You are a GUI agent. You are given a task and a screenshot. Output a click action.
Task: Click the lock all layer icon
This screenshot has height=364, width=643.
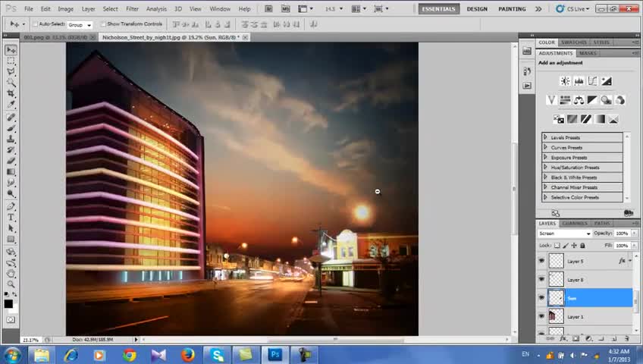(x=583, y=246)
